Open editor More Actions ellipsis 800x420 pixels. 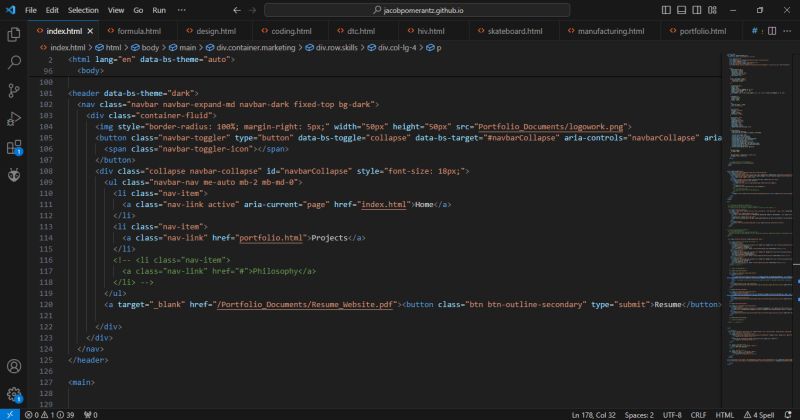coord(787,31)
